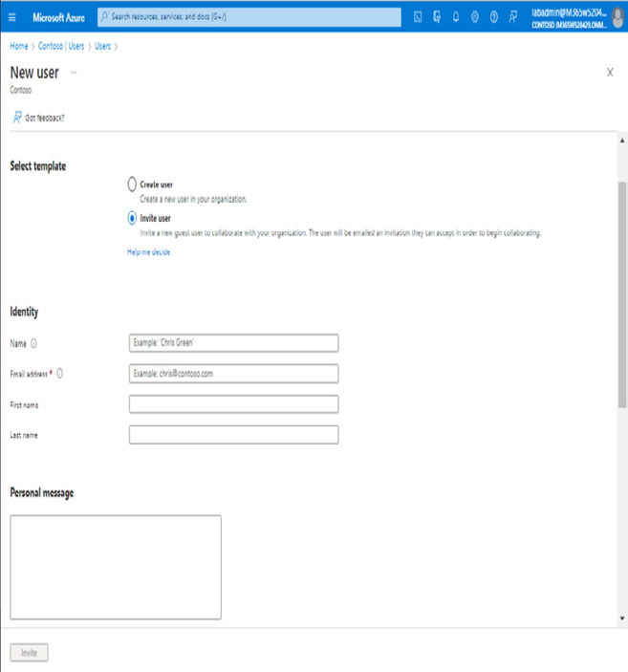Select the Create user radio option
This screenshot has height=672, width=628.
pyautogui.click(x=132, y=184)
